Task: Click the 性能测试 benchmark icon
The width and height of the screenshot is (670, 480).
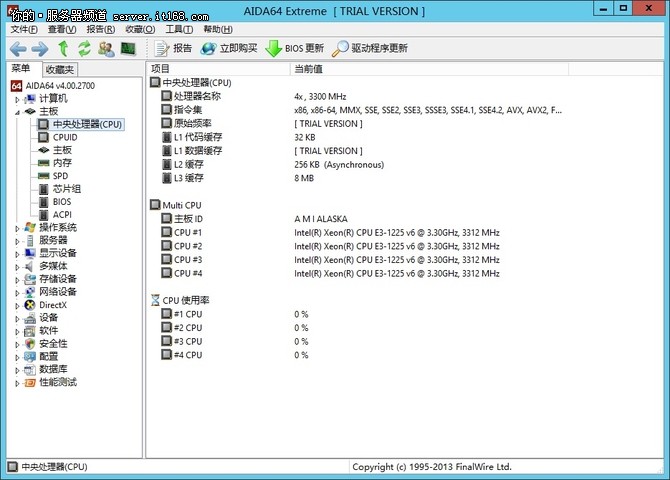Action: click(30, 383)
